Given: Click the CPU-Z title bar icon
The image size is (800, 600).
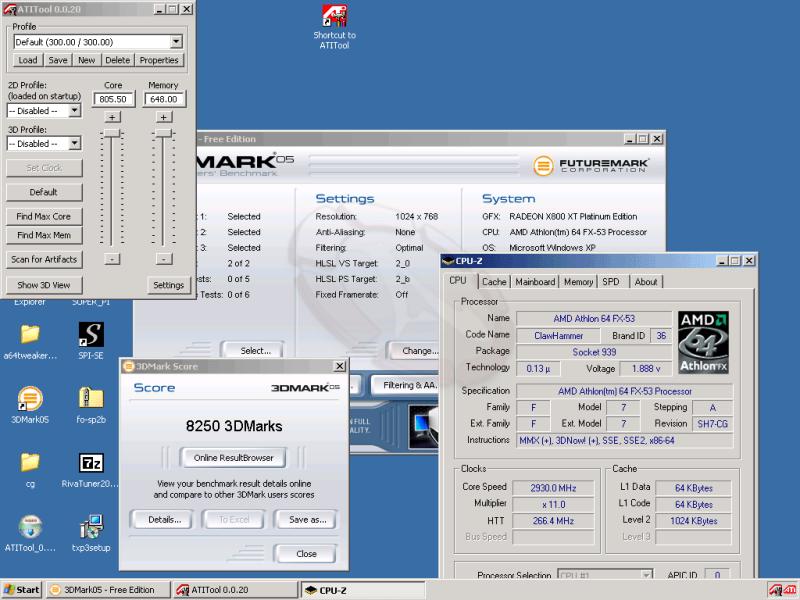Looking at the screenshot, I should click(448, 261).
